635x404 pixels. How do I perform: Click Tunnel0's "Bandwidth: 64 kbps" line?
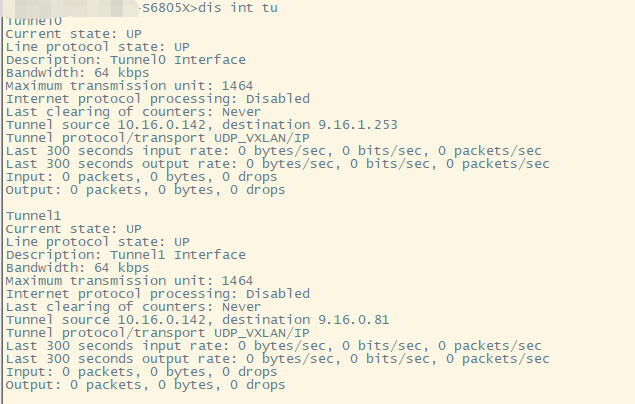coord(77,73)
